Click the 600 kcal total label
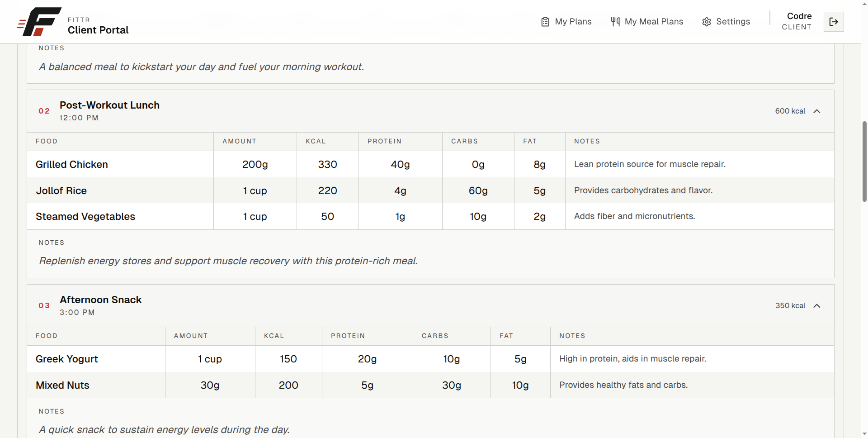868x438 pixels. [790, 111]
